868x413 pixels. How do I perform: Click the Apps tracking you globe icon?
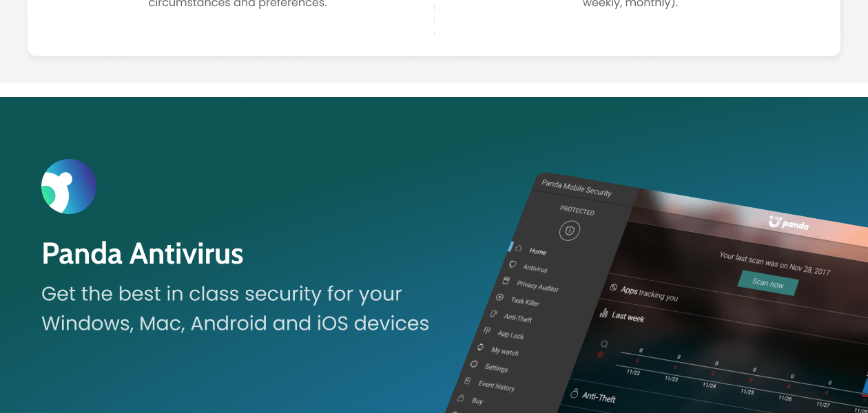click(x=613, y=288)
